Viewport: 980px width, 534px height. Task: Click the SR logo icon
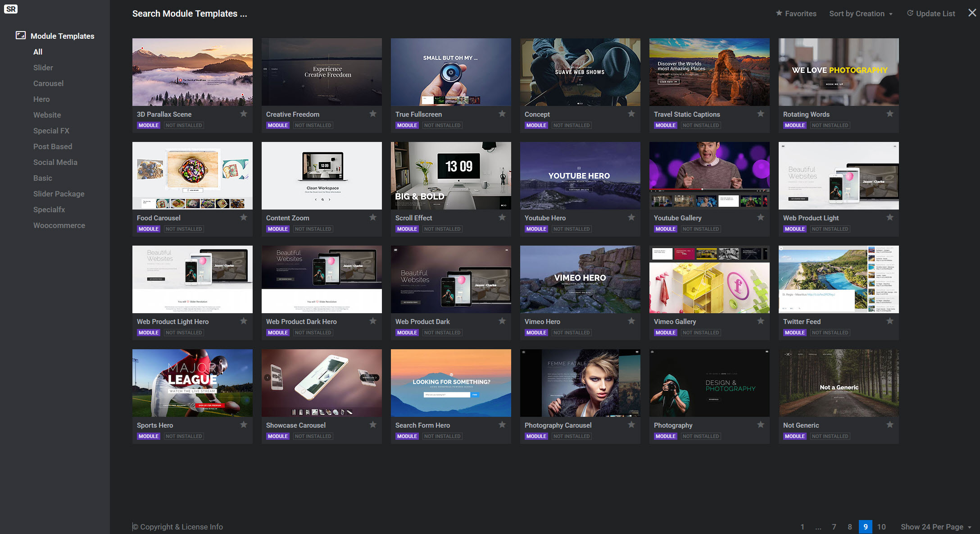point(11,9)
